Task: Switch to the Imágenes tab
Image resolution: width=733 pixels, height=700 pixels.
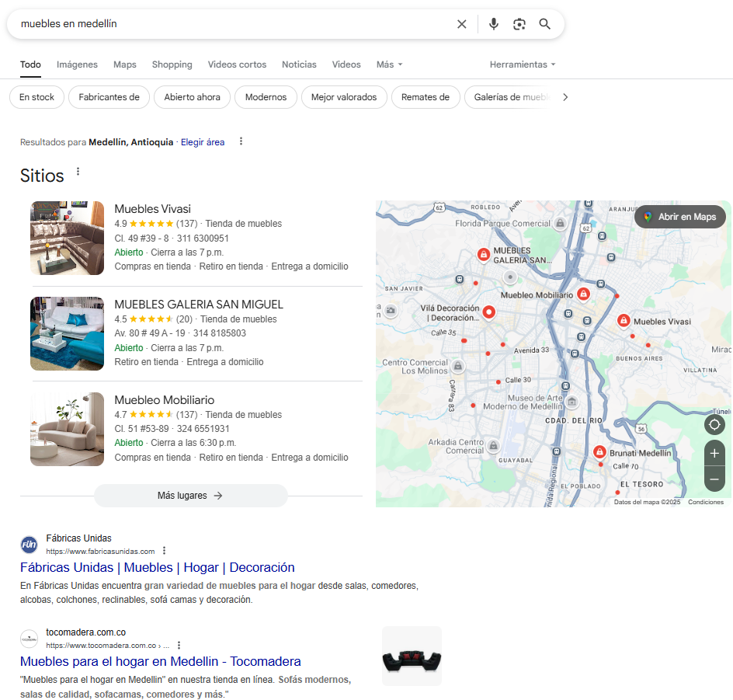Action: point(77,64)
